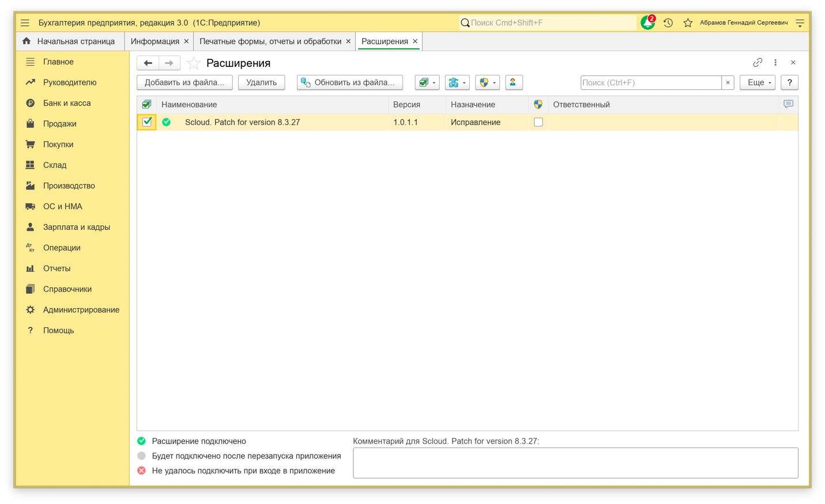Click green status icon of Scloud patch
Image resolution: width=825 pixels, height=504 pixels.
pyautogui.click(x=167, y=122)
